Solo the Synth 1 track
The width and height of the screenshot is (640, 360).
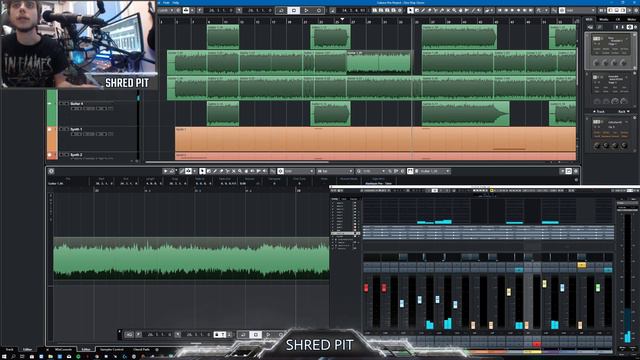(67, 129)
